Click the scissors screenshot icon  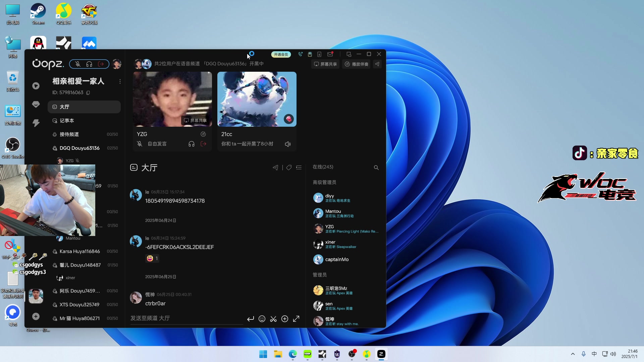[273, 319]
